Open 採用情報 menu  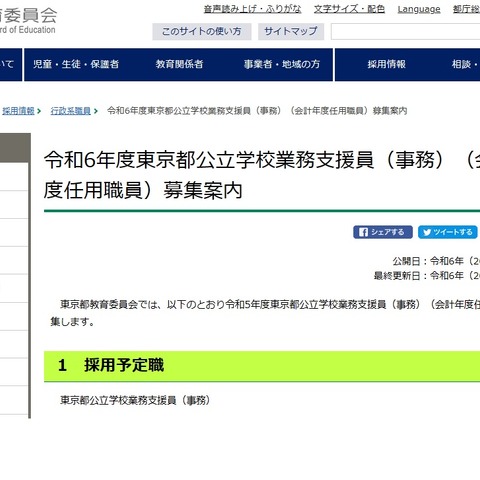coord(387,64)
